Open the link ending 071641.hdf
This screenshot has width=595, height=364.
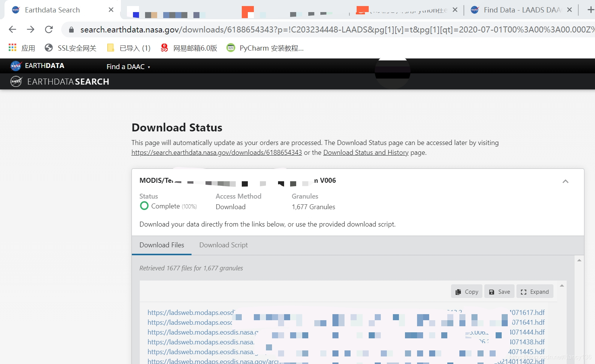click(x=346, y=322)
